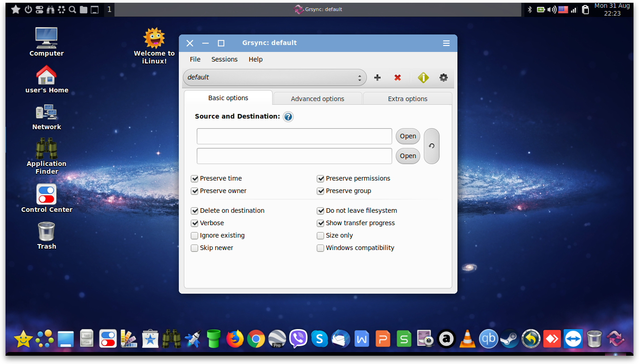Swap source and destination with the arrow button

432,146
